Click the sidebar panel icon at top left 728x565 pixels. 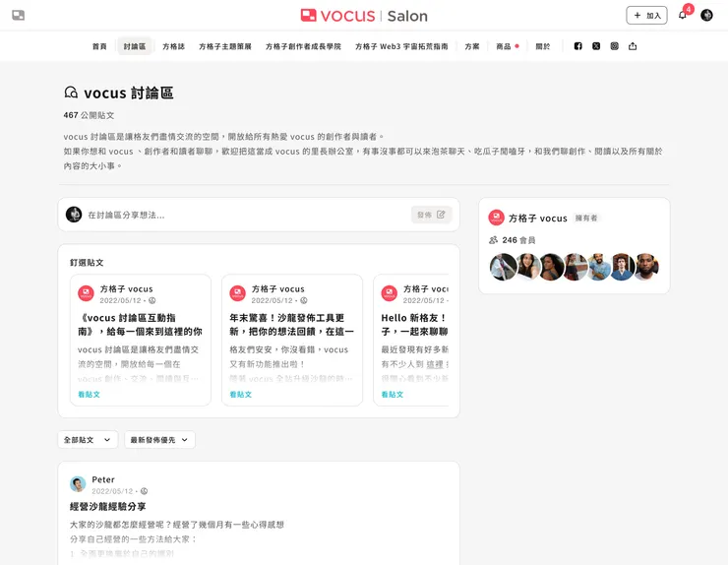click(18, 16)
